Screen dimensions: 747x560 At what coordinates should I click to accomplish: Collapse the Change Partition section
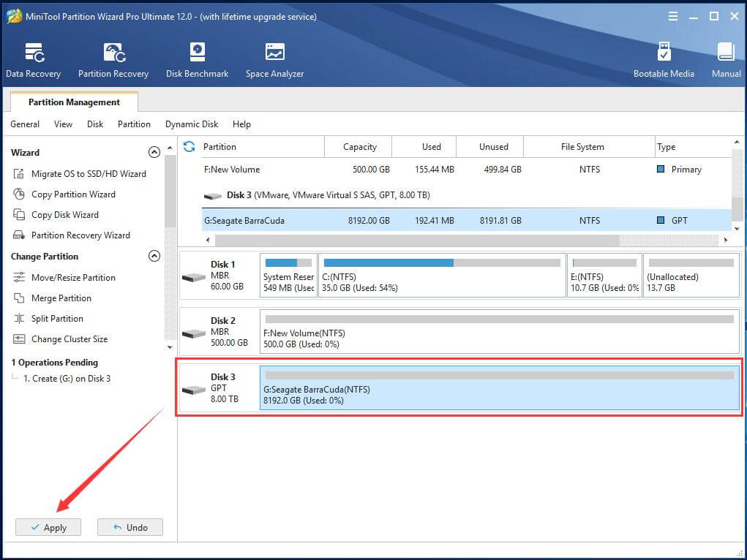click(x=154, y=256)
